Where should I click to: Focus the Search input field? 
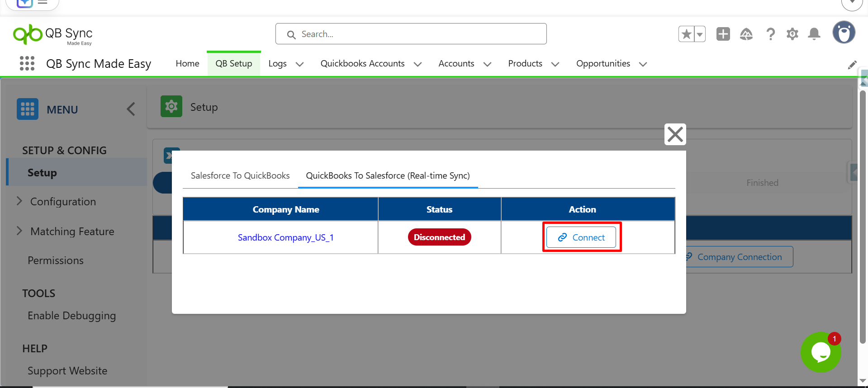point(411,34)
